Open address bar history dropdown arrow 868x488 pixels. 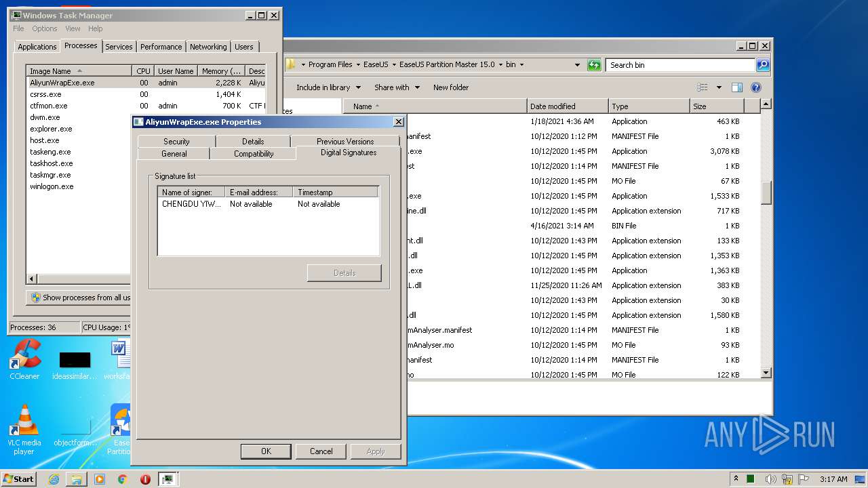[x=577, y=65]
